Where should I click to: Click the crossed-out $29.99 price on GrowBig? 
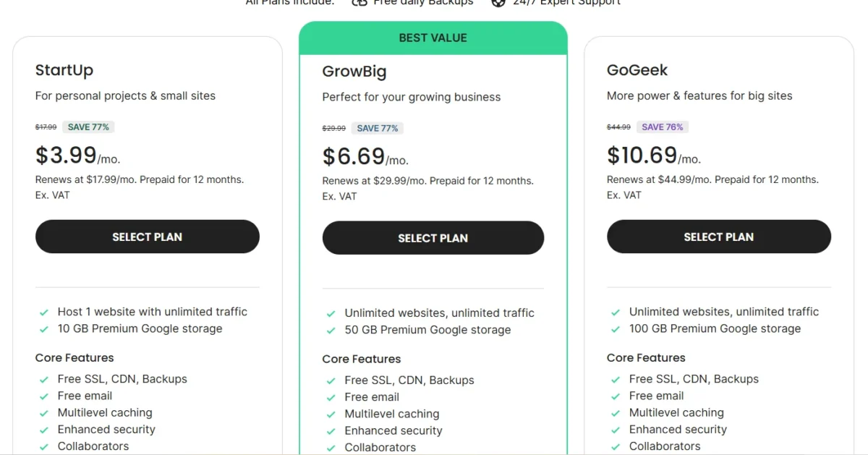333,128
